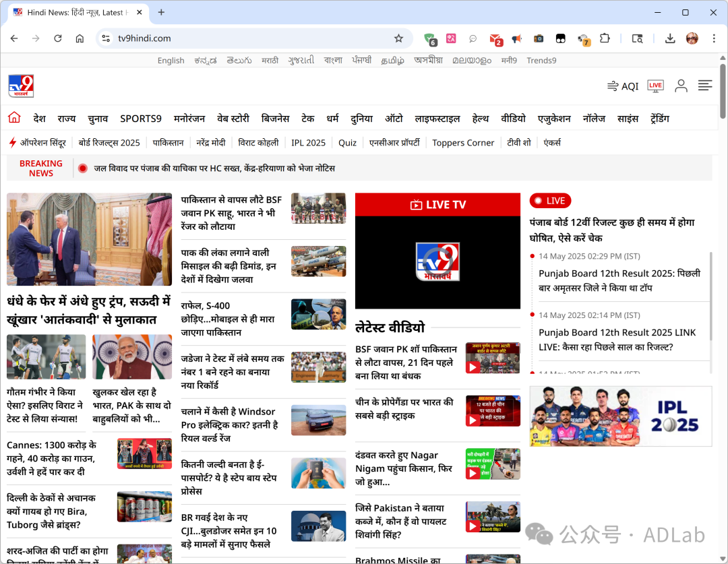Image resolution: width=728 pixels, height=564 pixels.
Task: Play the चीन के प्रोपेगेंडा video thumbnail
Action: 493,411
